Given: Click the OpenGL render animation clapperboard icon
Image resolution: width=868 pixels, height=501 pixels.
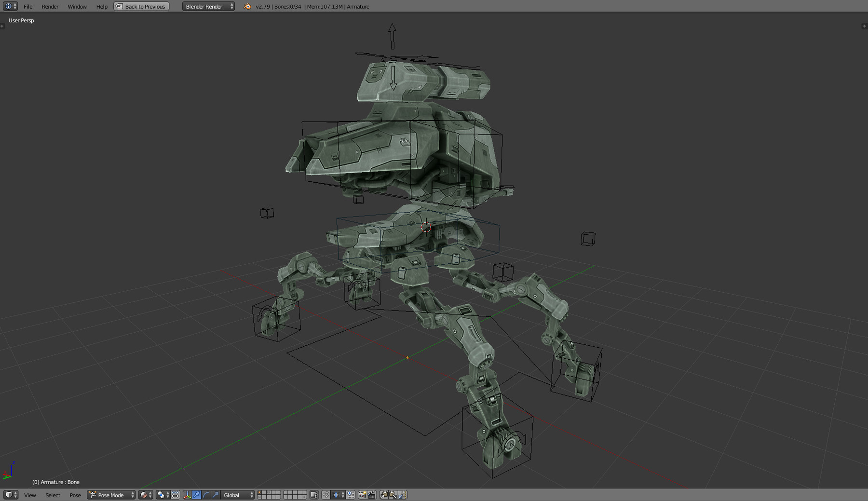Looking at the screenshot, I should [372, 495].
